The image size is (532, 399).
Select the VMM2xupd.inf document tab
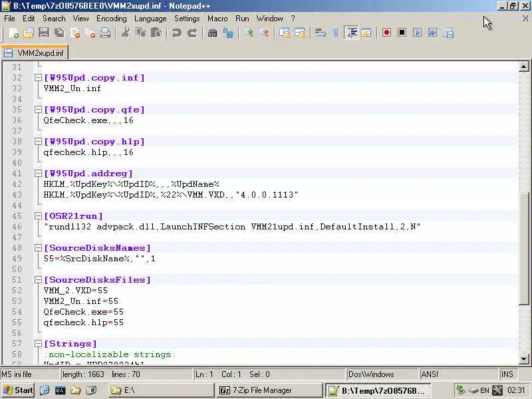35,53
